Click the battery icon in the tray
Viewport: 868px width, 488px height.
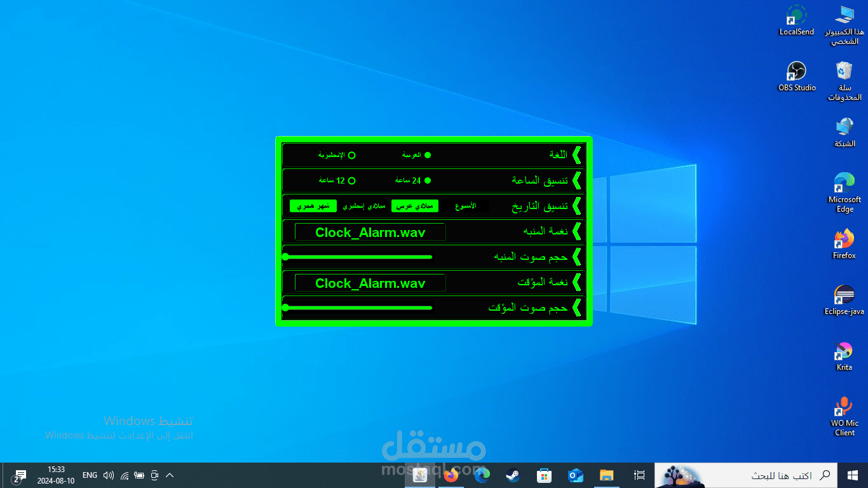click(139, 475)
